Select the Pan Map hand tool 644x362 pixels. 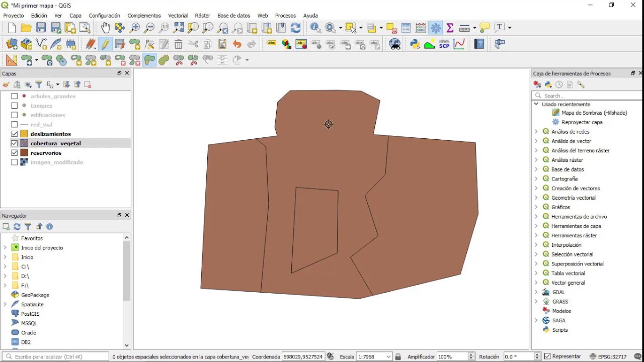click(105, 28)
